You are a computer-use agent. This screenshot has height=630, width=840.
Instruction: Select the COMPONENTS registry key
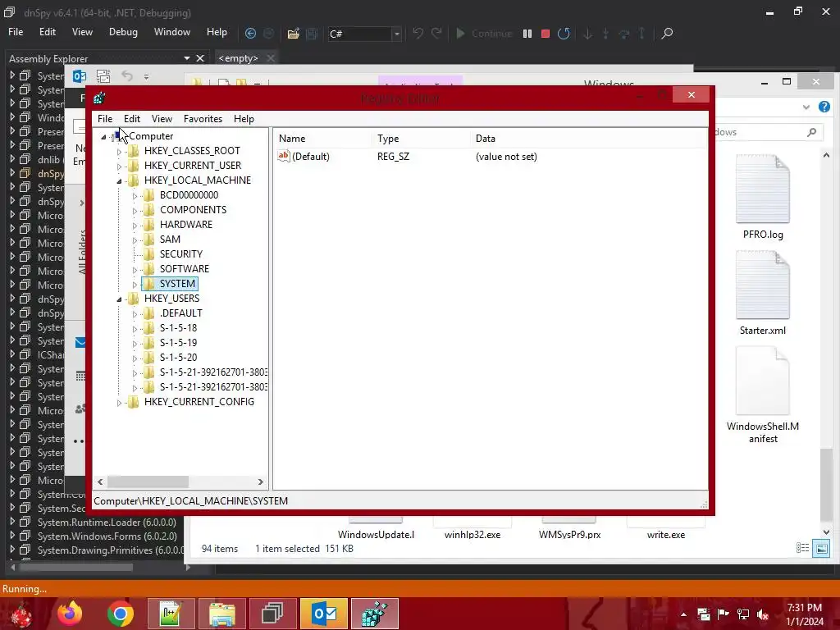(193, 210)
